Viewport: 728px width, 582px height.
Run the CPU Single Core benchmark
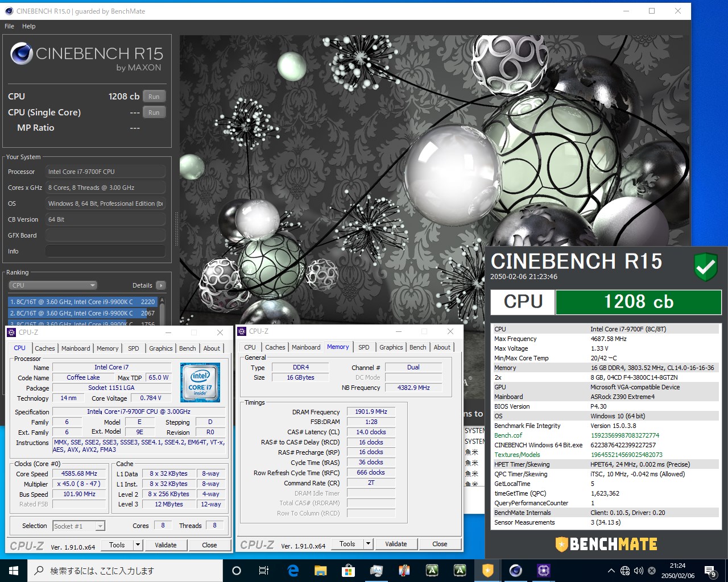pos(154,112)
